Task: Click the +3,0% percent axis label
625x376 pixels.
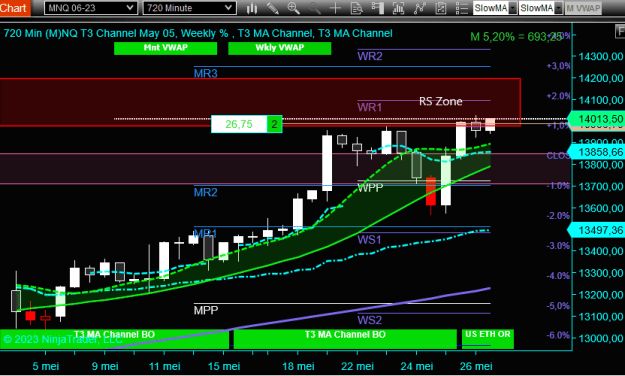Action: pos(558,66)
